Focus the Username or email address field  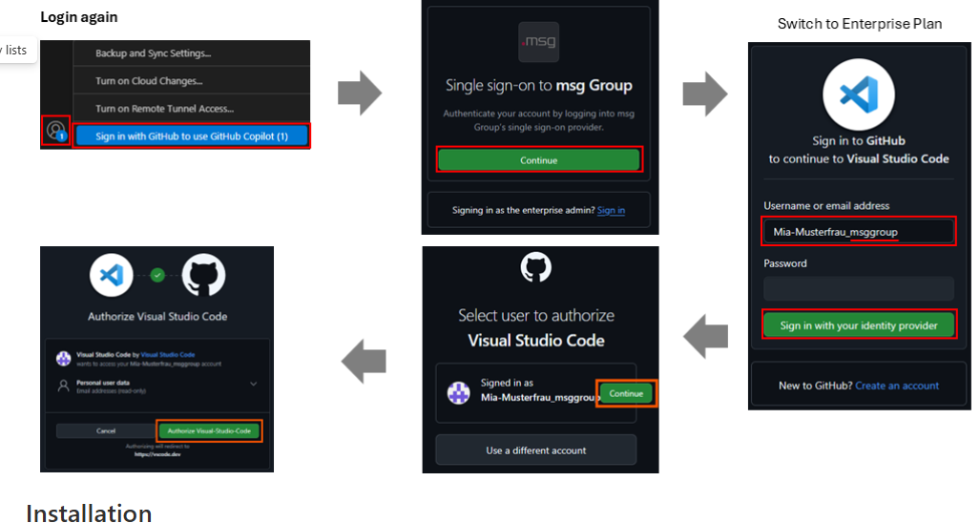[x=859, y=232]
